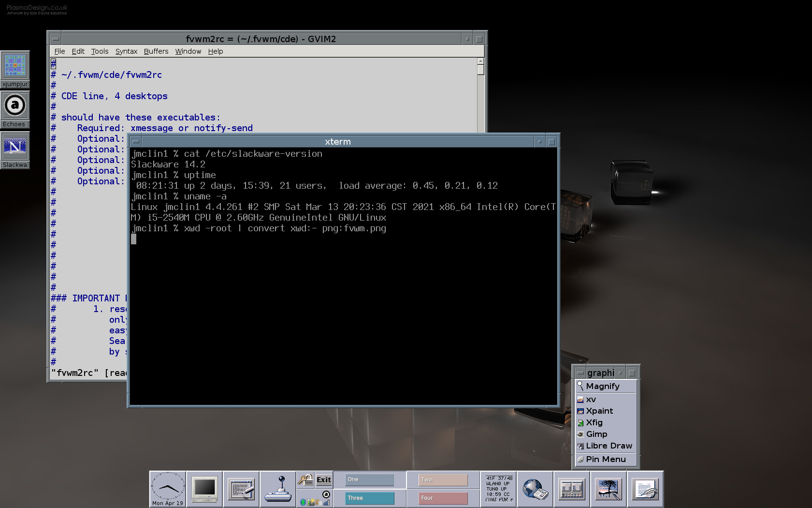Screen dimensions: 812x508
Task: Open the graphics tree painting launcher
Action: [x=609, y=489]
